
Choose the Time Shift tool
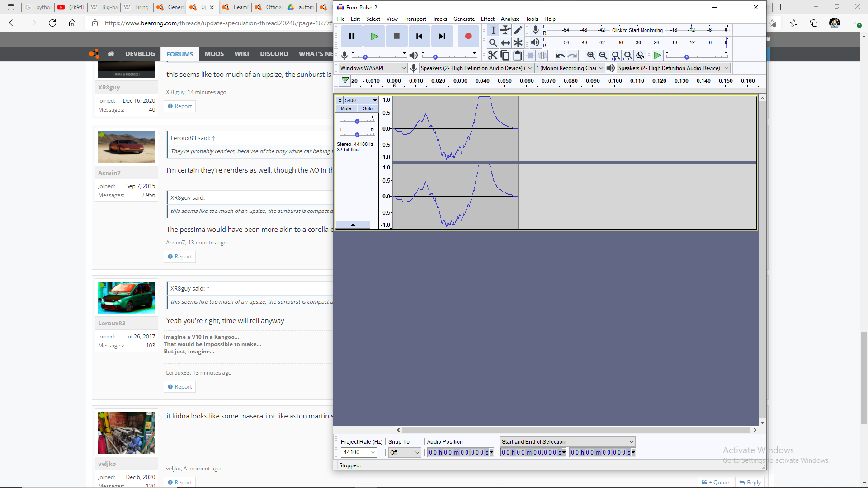coord(505,43)
